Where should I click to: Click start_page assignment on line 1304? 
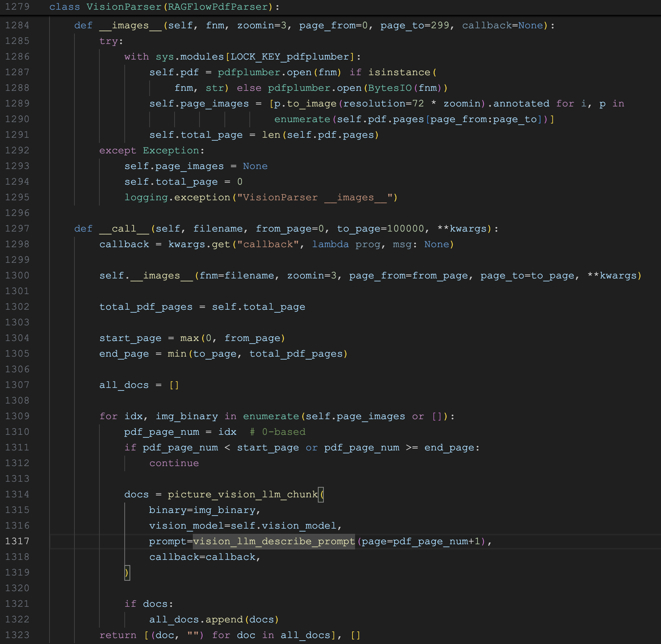130,338
